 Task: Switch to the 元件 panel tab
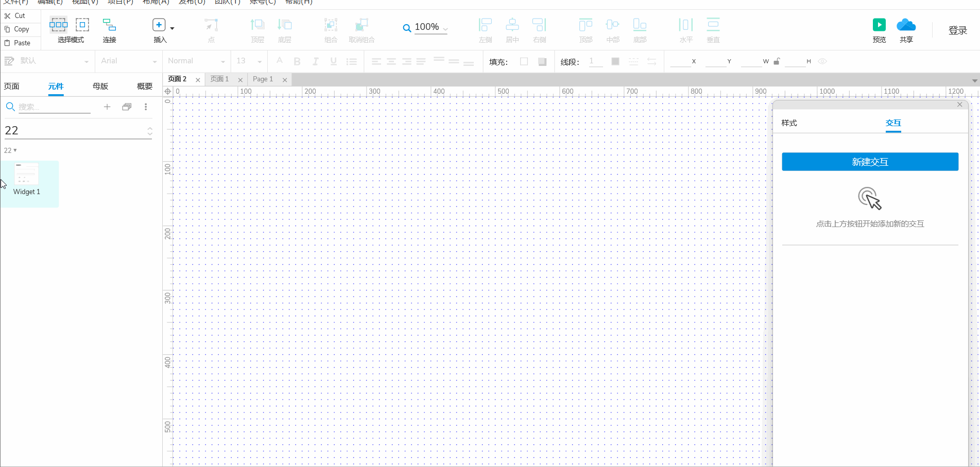56,86
